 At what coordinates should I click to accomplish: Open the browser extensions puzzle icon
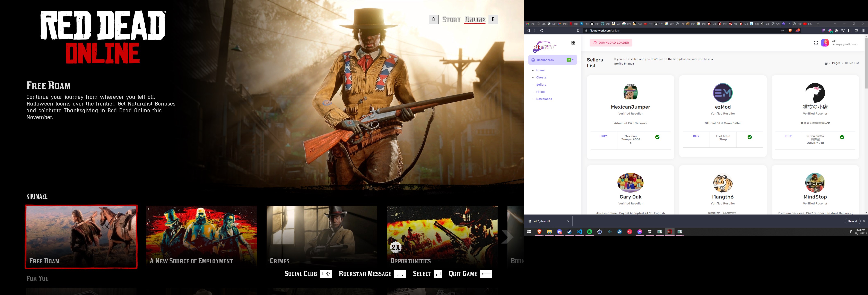(x=836, y=31)
